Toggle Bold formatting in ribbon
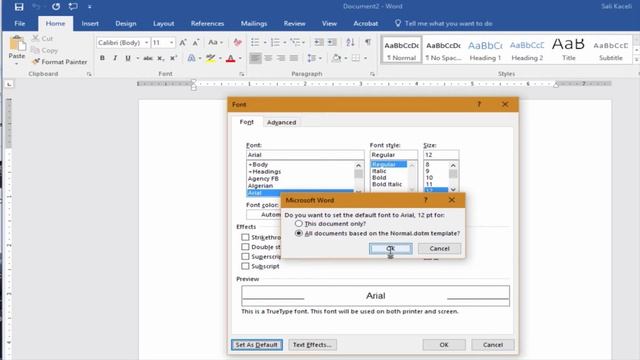The image size is (640, 360). click(102, 58)
